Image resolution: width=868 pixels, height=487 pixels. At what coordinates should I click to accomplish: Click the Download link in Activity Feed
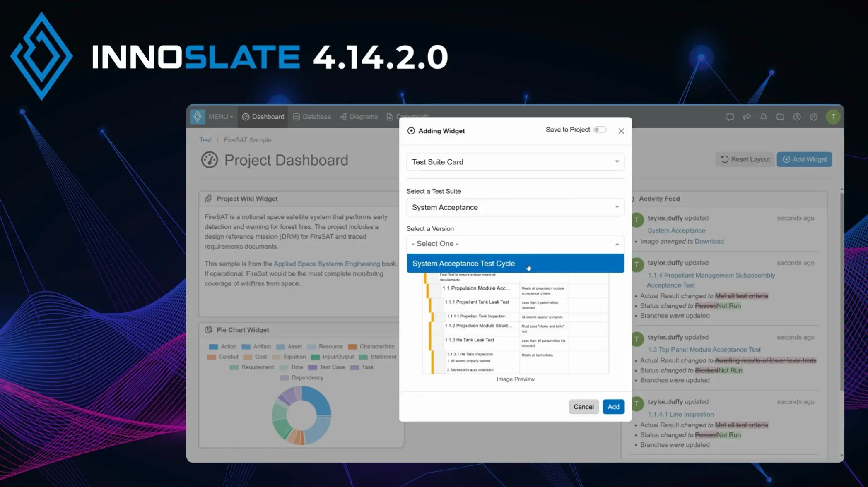[x=709, y=241]
